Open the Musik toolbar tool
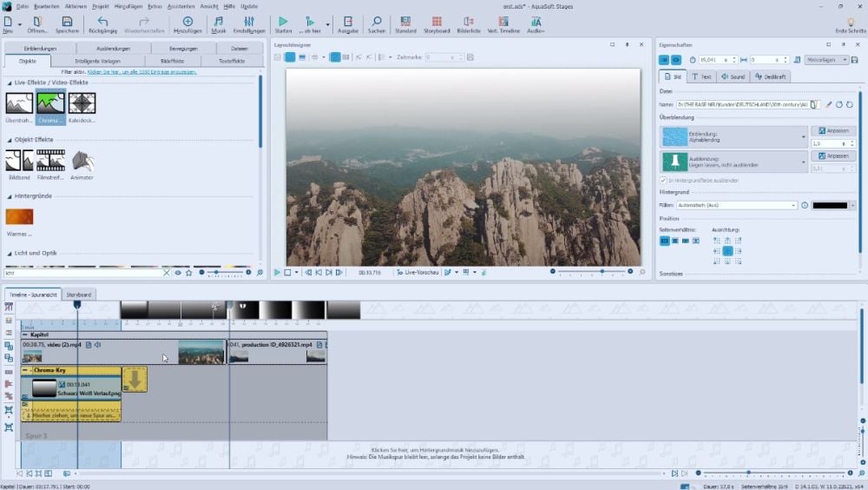868x490 pixels. point(219,23)
